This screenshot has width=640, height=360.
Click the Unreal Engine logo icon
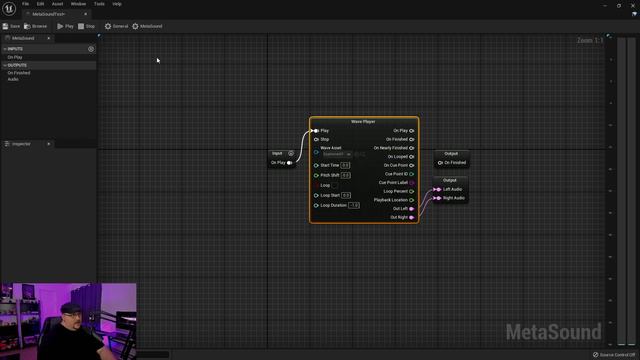pos(9,8)
